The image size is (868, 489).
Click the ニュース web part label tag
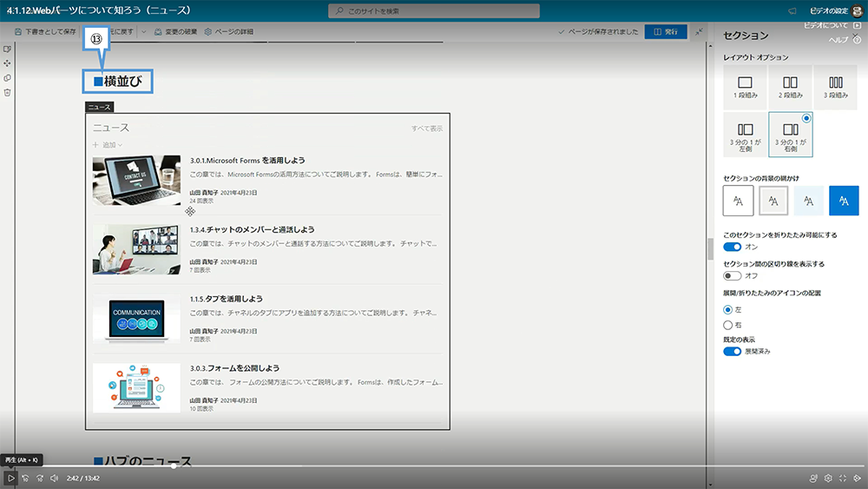(100, 107)
